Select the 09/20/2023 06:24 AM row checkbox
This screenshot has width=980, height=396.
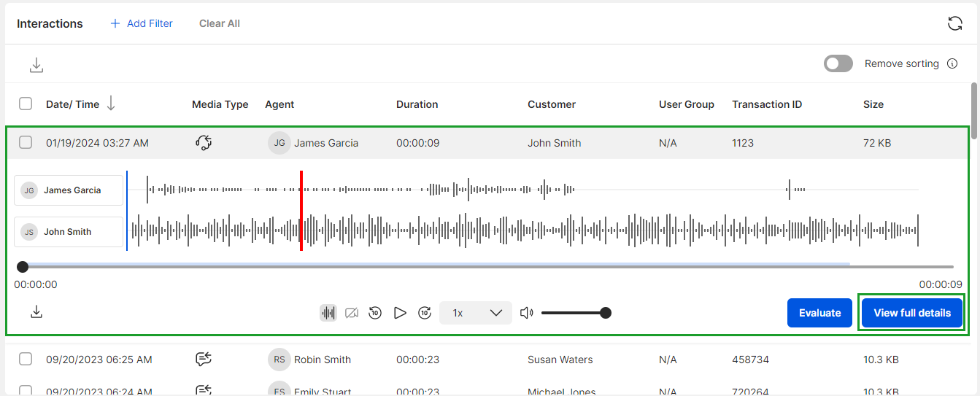[x=26, y=391]
